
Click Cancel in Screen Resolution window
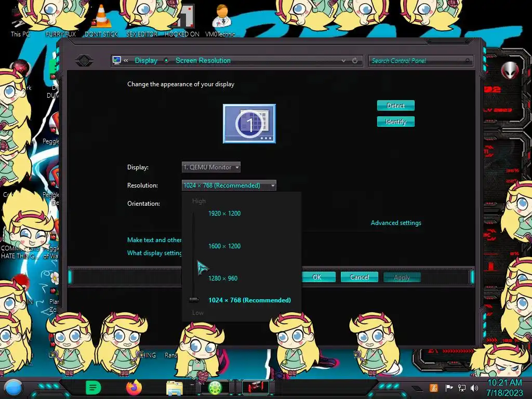coord(360,277)
